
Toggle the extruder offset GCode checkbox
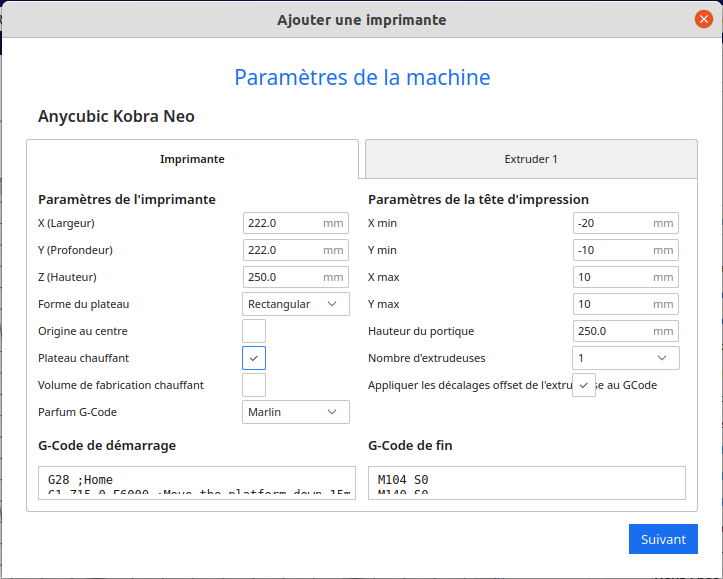tap(584, 385)
